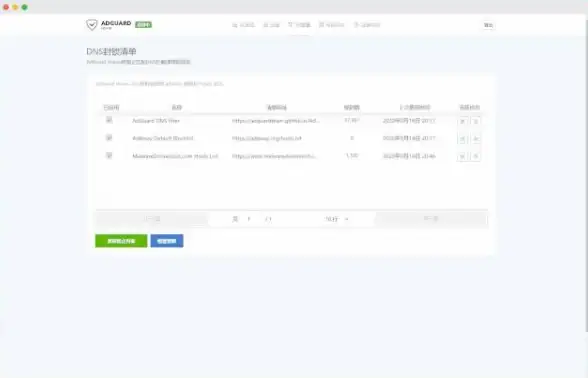Edit the AdGuard DNS filter entry
The image size is (588, 378).
click(462, 121)
